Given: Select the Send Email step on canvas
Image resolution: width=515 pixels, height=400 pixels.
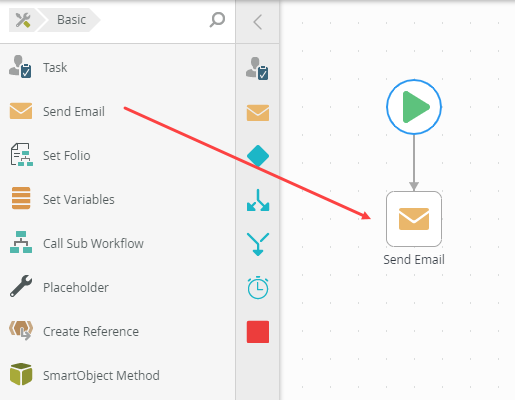Looking at the screenshot, I should point(414,219).
